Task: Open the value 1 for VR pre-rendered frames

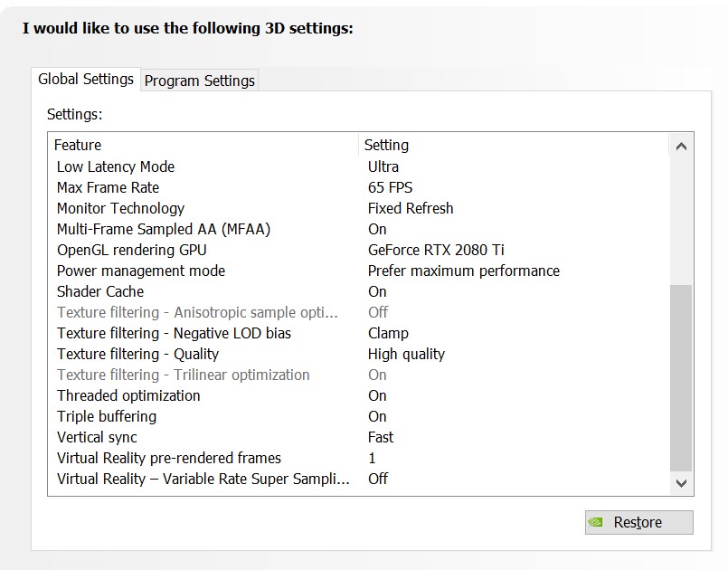Action: coord(372,458)
